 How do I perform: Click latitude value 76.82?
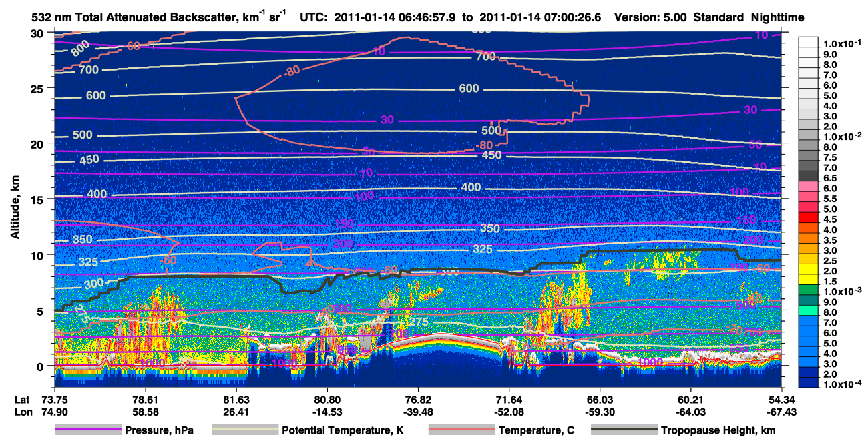[x=417, y=399]
